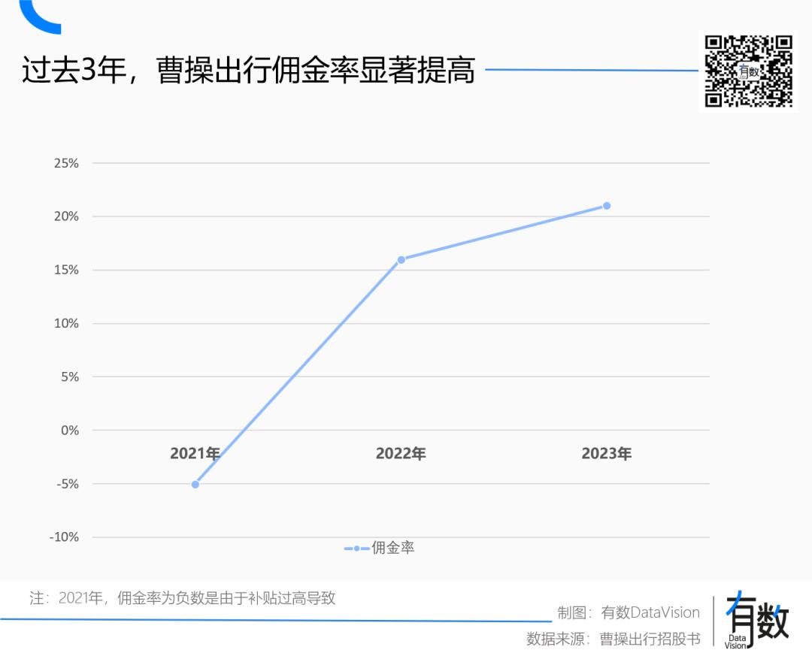Click the 2023年 data point on line
This screenshot has height=656, width=812.
[607, 206]
